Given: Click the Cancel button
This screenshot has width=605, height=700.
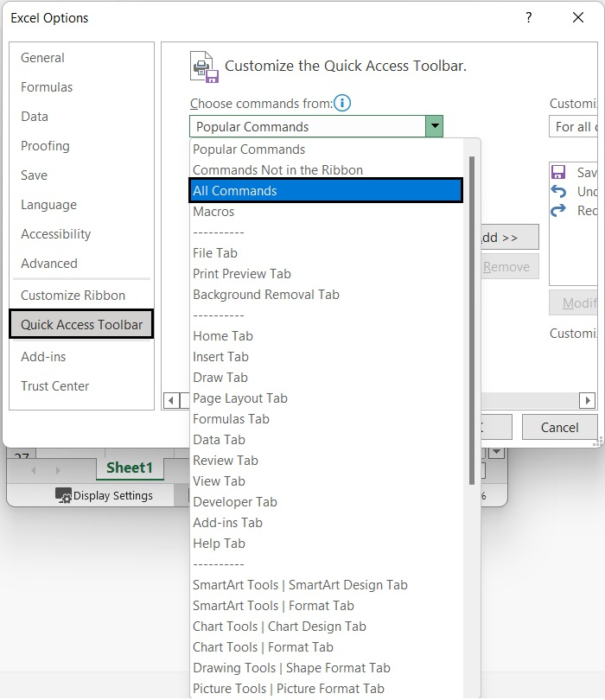Looking at the screenshot, I should (x=559, y=427).
